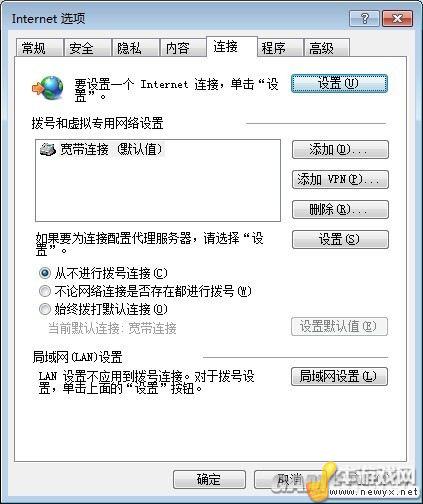Open the 内容 tab

click(x=183, y=48)
